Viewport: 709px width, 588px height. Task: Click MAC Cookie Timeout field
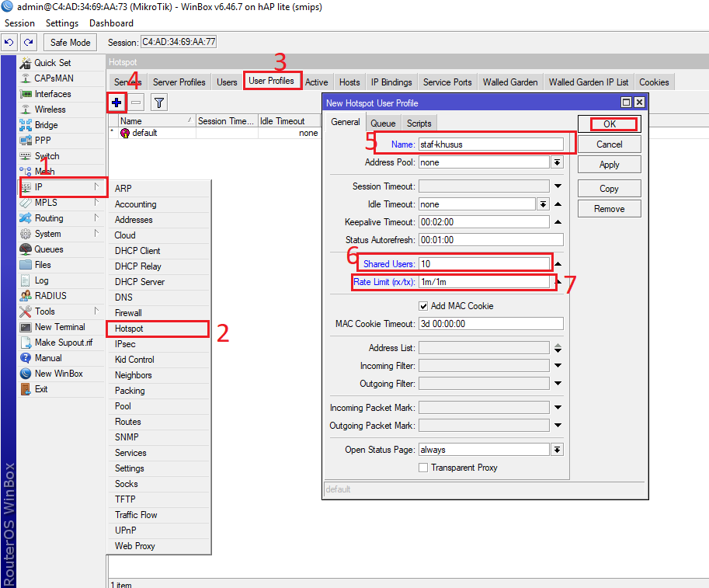(x=491, y=324)
